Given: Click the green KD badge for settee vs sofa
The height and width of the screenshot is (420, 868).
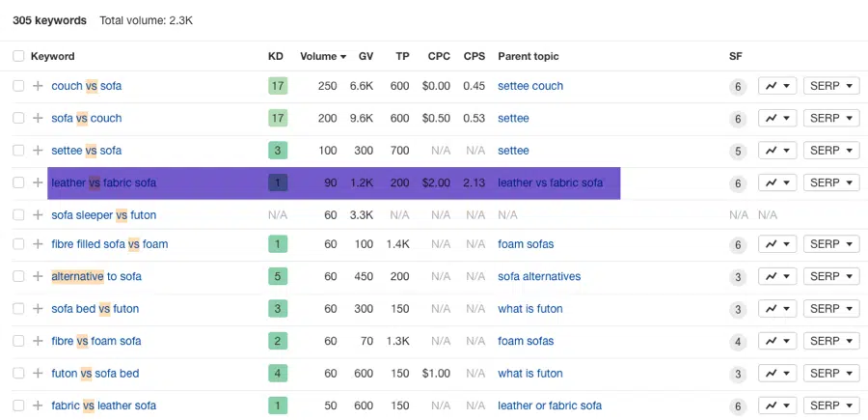Looking at the screenshot, I should pyautogui.click(x=278, y=151).
